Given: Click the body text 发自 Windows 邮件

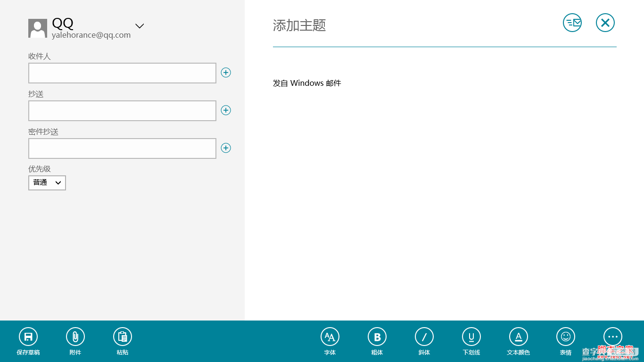Looking at the screenshot, I should point(307,83).
